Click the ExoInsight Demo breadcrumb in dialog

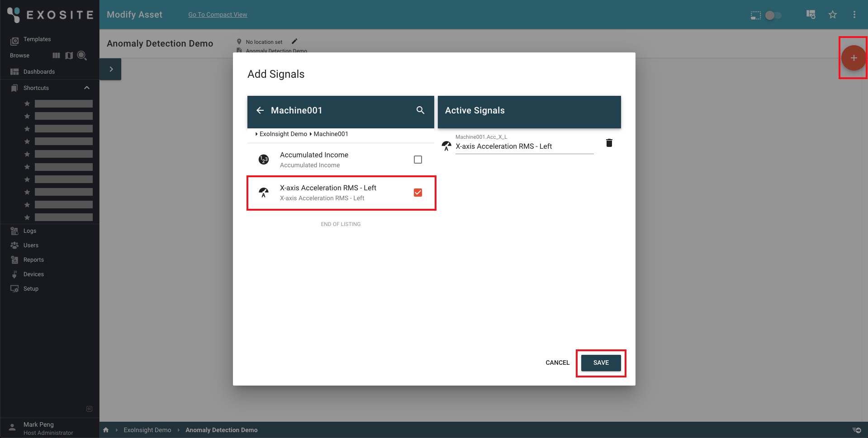tap(283, 134)
